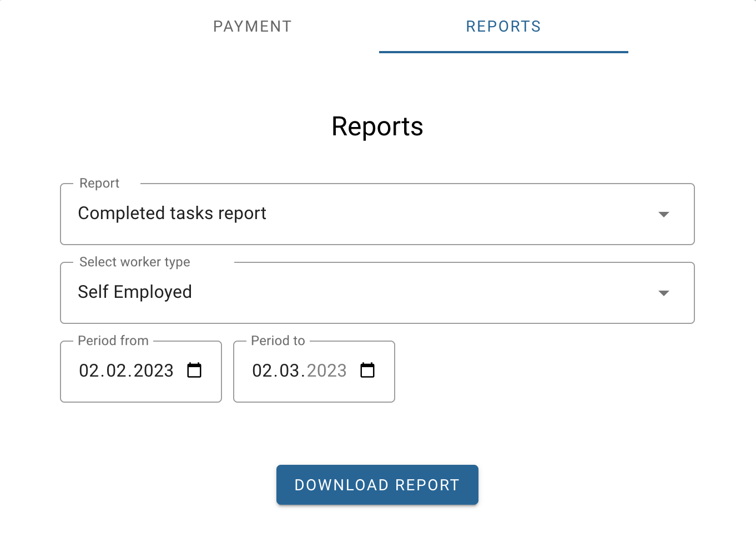Open the Period from calendar picker icon
The height and width of the screenshot is (538, 756).
pos(194,370)
